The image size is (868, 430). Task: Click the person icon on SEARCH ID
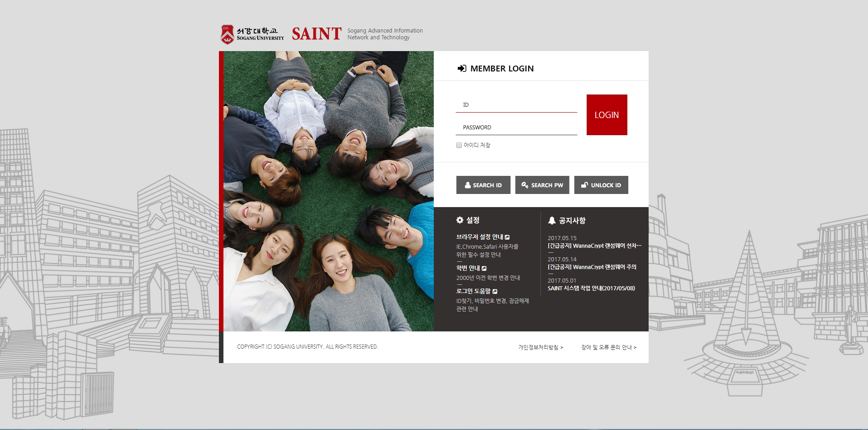(x=467, y=185)
